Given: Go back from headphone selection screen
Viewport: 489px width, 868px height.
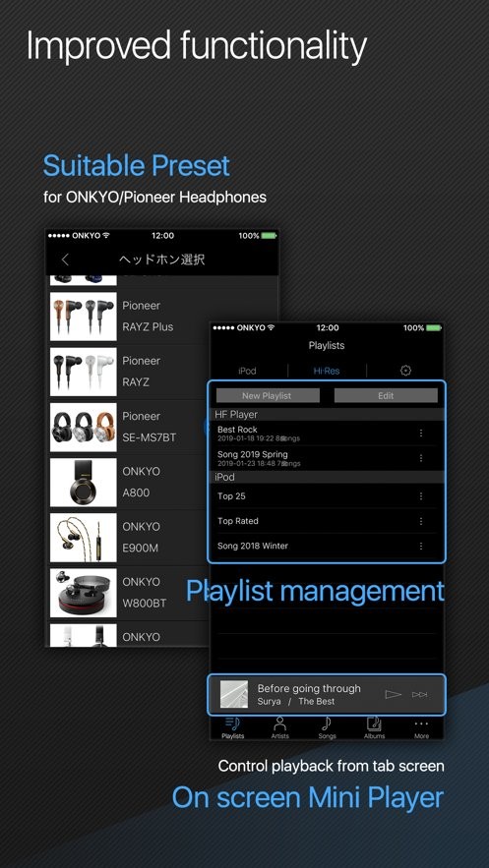Looking at the screenshot, I should pos(65,260).
